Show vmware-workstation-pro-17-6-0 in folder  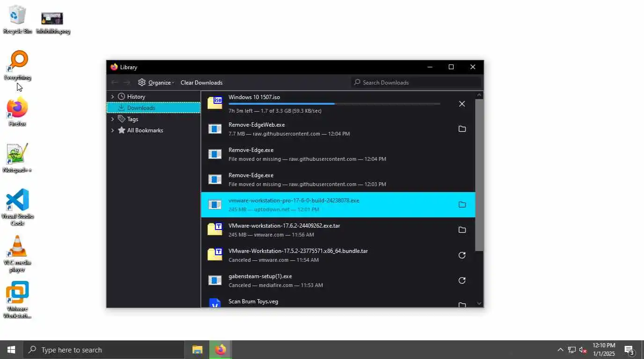[462, 205]
